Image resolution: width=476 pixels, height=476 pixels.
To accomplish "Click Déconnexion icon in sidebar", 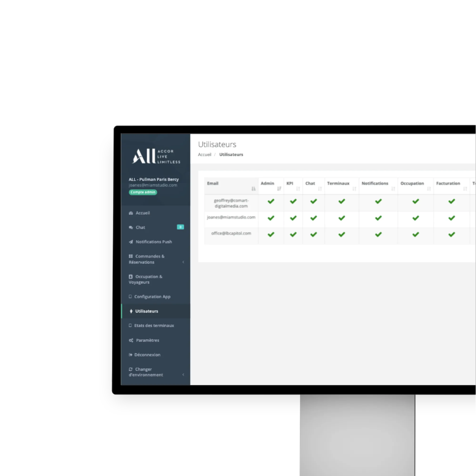I will coord(131,354).
